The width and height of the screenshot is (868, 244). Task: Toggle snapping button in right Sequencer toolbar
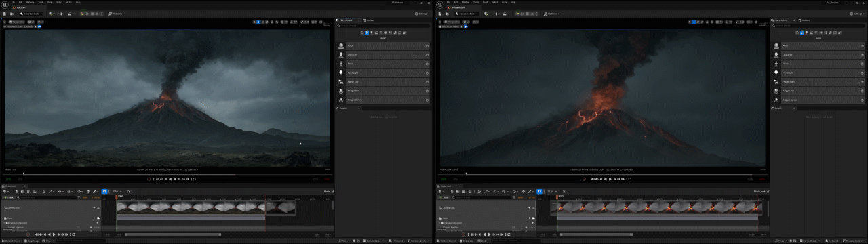pos(540,192)
